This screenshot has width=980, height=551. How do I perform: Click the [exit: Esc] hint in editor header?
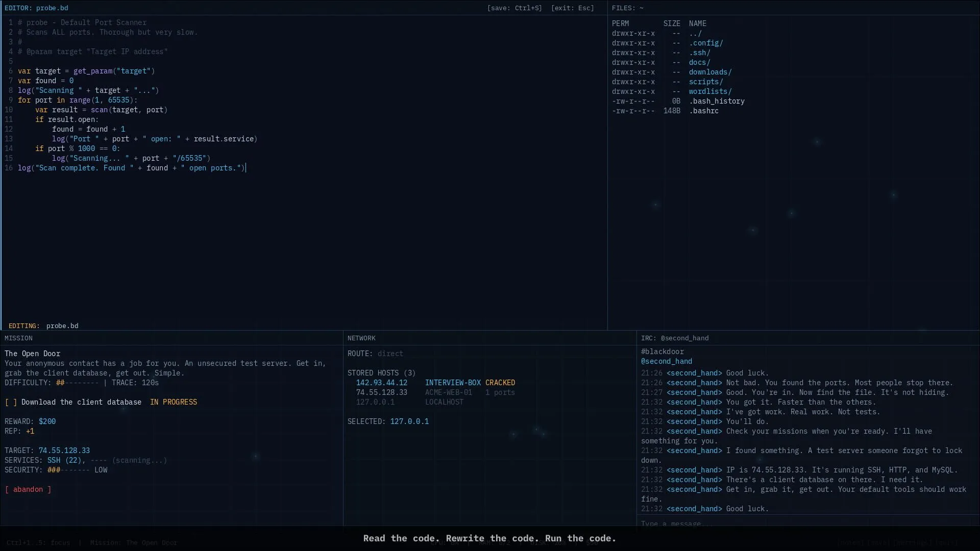pyautogui.click(x=573, y=8)
